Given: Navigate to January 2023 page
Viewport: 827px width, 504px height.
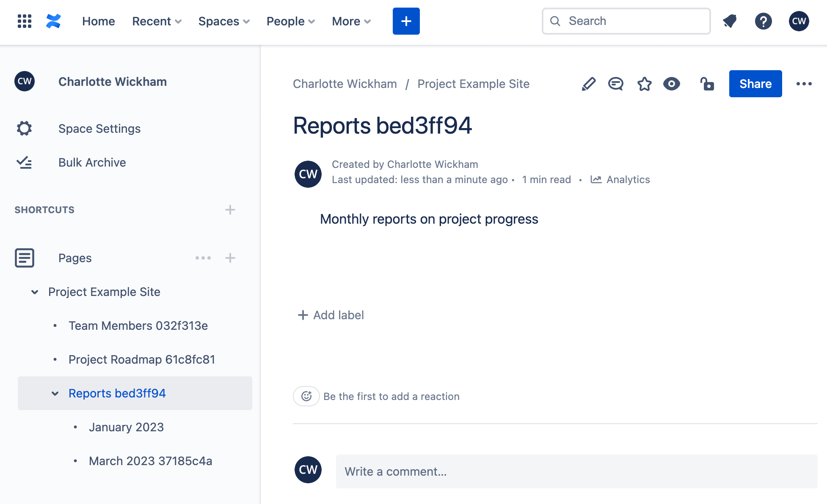Looking at the screenshot, I should coord(127,427).
